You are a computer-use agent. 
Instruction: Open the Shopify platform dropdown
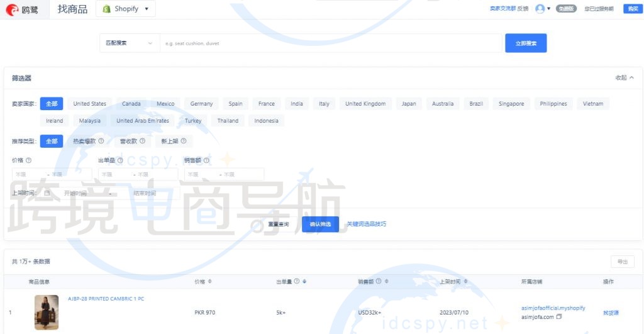[126, 9]
